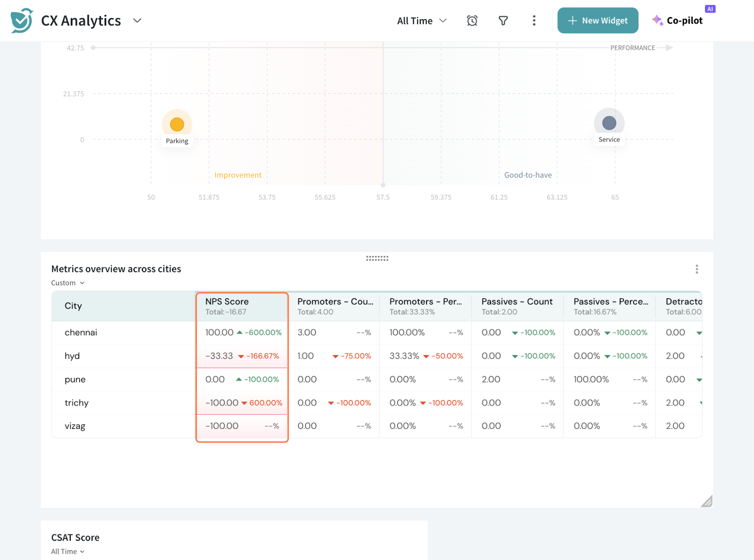
Task: Click the CX Analytics bird logo
Action: (x=22, y=21)
